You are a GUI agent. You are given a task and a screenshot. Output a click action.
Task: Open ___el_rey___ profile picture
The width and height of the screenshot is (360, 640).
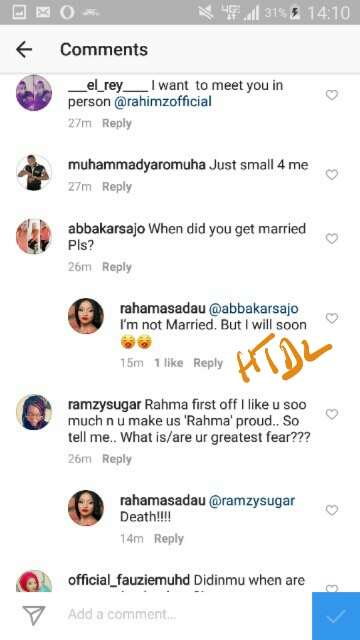(x=34, y=93)
